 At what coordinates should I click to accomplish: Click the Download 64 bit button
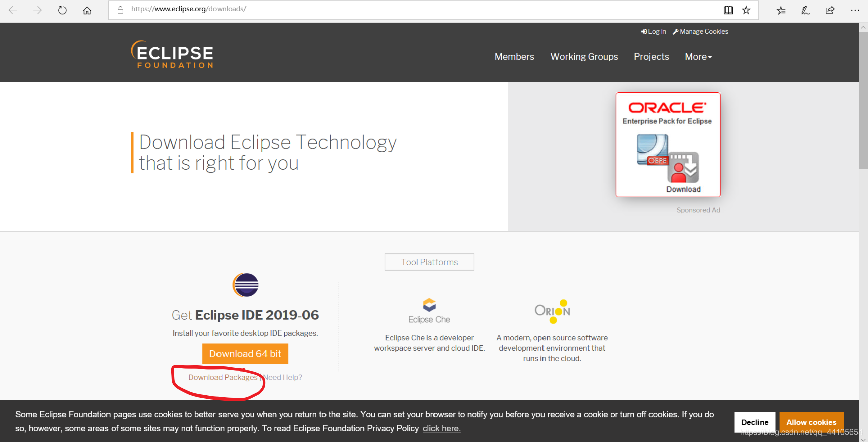coord(245,354)
